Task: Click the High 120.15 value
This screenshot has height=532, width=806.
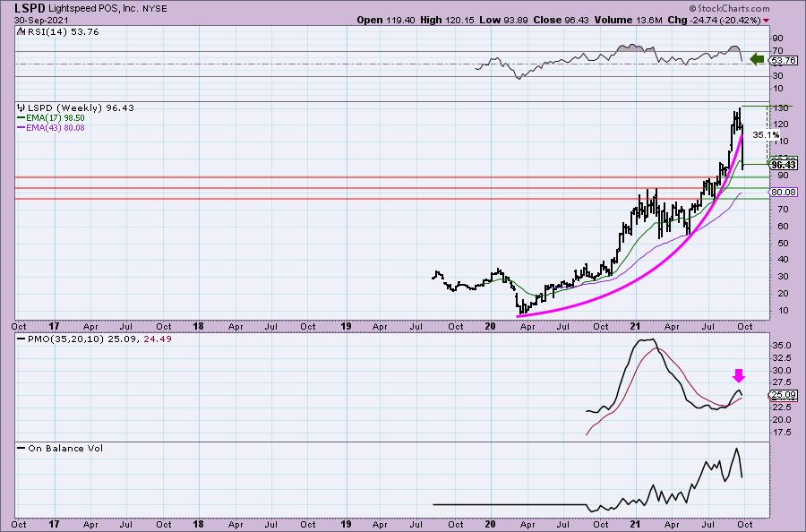Action: 448,20
